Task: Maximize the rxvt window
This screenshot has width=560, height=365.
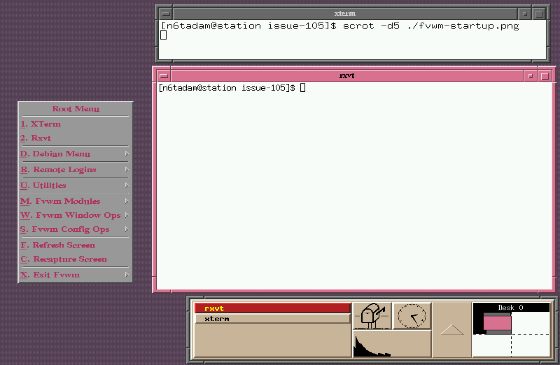Action: (x=545, y=76)
